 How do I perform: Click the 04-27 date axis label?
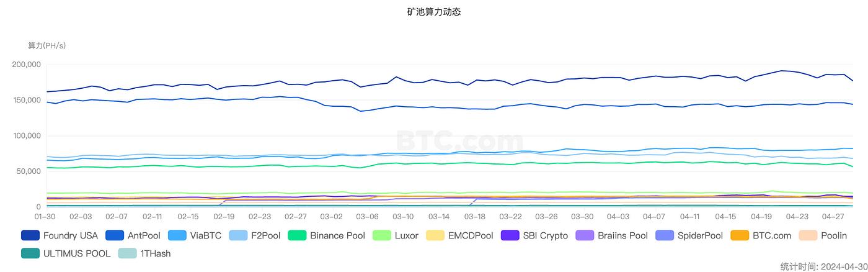click(x=833, y=217)
